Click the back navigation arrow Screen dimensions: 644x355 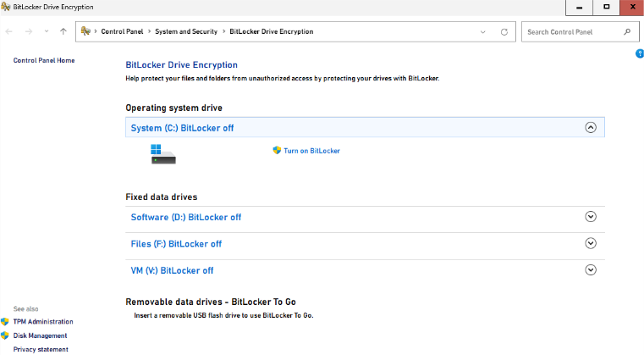coord(9,32)
